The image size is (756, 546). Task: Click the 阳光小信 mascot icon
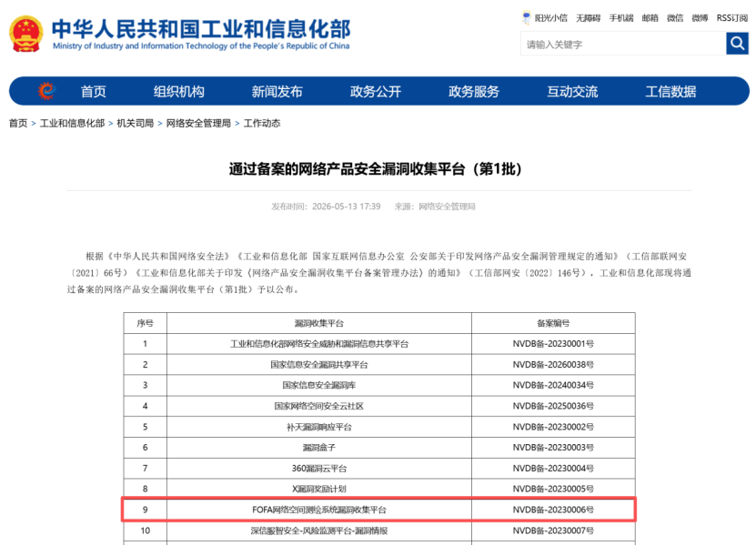[526, 18]
